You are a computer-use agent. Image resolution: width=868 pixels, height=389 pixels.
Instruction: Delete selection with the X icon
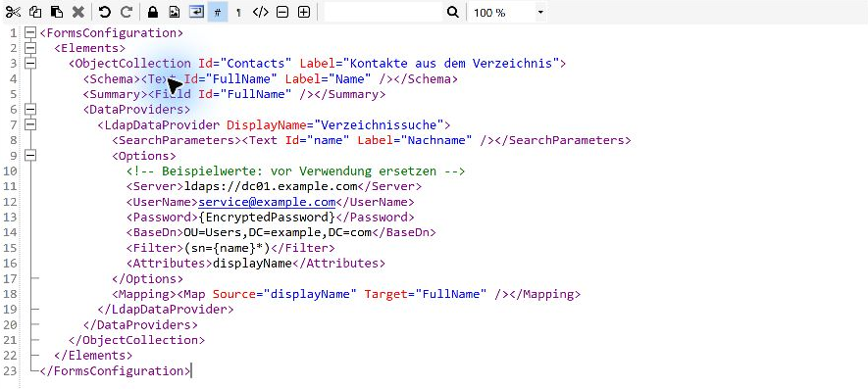[x=78, y=12]
